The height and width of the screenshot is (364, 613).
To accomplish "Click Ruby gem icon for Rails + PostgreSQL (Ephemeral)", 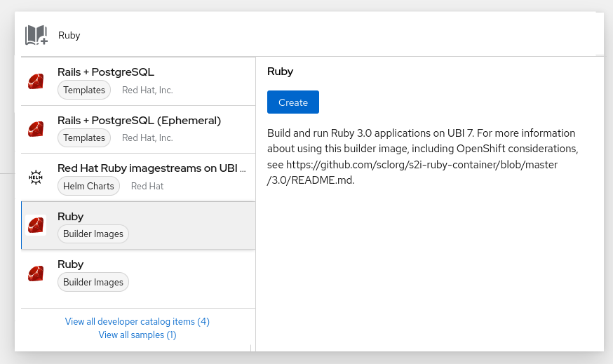I will (36, 129).
